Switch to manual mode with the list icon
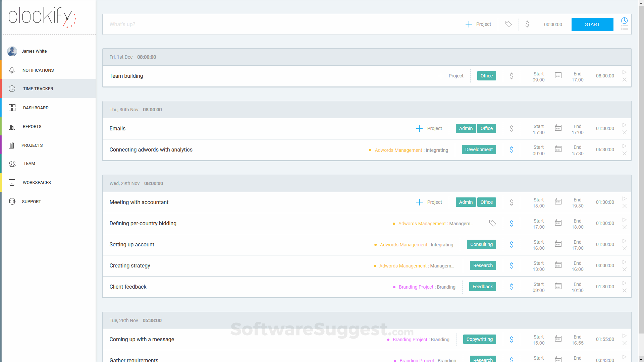Viewport: 644px width, 362px height. click(x=624, y=28)
